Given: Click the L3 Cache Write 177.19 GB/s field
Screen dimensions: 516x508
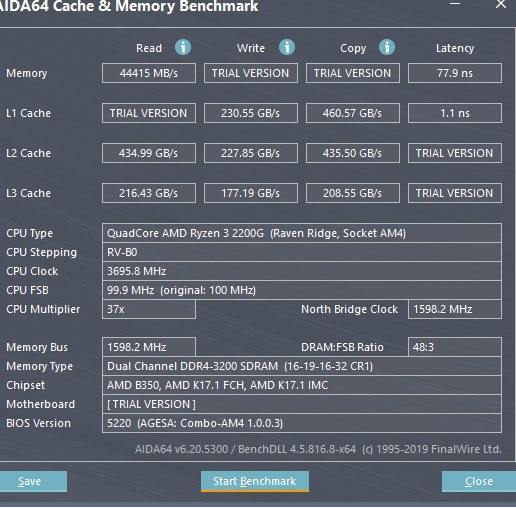Looking at the screenshot, I should (x=251, y=193).
